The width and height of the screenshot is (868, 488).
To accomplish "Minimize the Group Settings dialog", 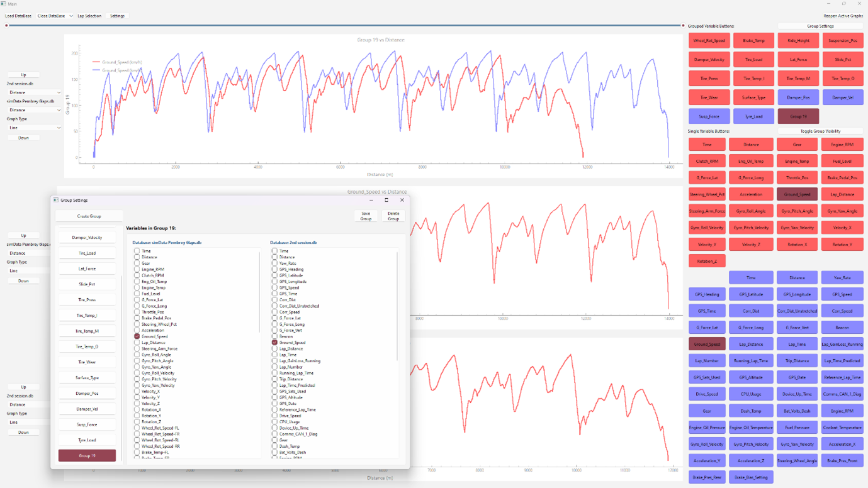I will point(371,200).
